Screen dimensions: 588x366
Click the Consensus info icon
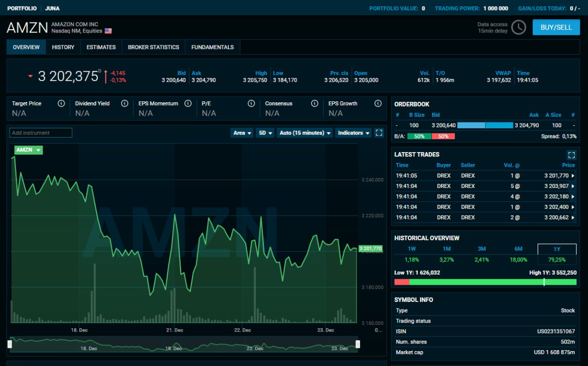click(x=315, y=103)
